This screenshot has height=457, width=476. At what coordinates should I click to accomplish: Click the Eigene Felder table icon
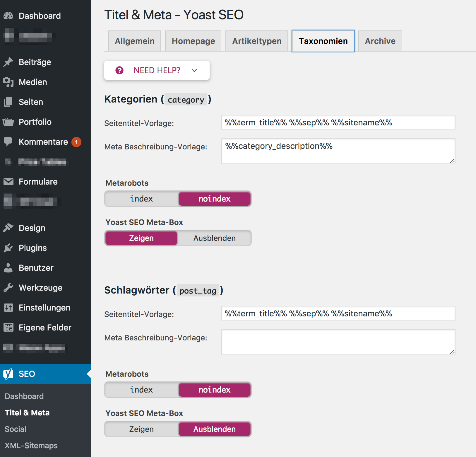click(8, 328)
